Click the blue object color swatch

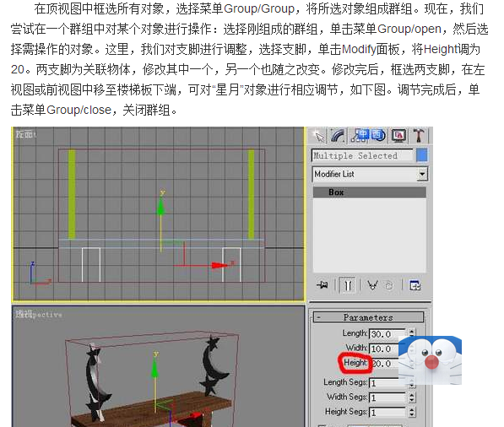(x=422, y=155)
